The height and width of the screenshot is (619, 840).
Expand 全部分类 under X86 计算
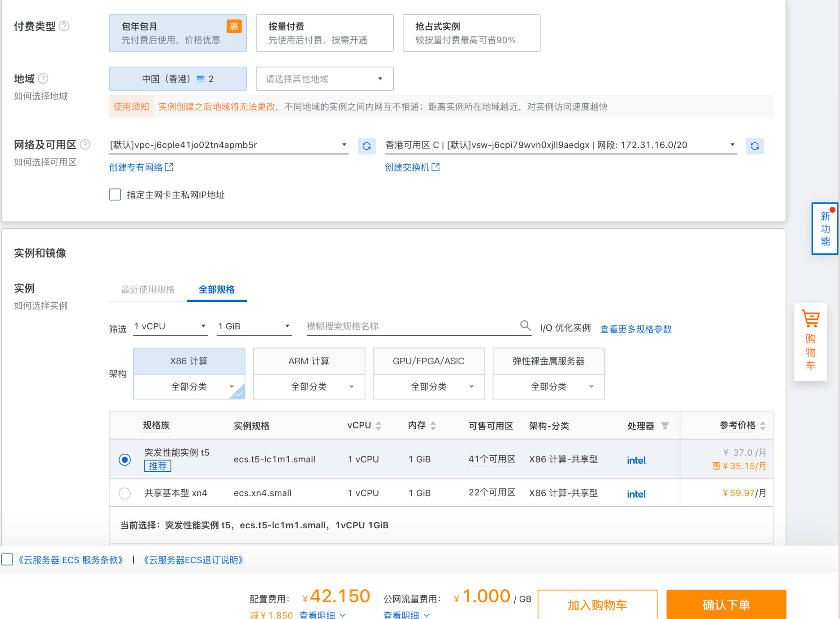pos(189,386)
